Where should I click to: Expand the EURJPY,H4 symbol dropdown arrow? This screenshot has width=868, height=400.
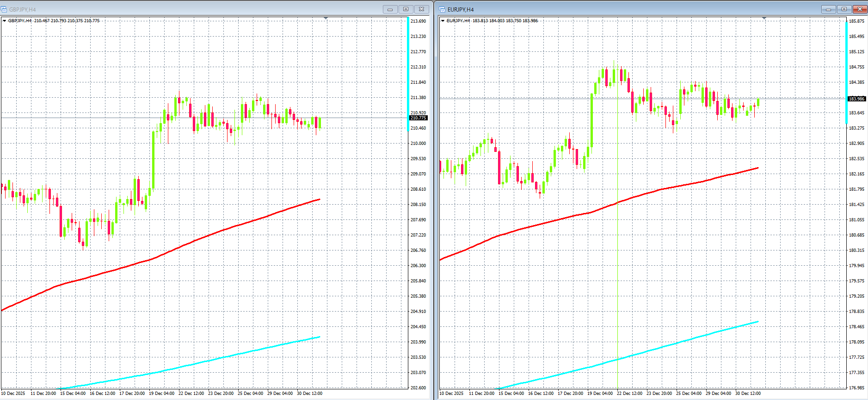click(443, 21)
